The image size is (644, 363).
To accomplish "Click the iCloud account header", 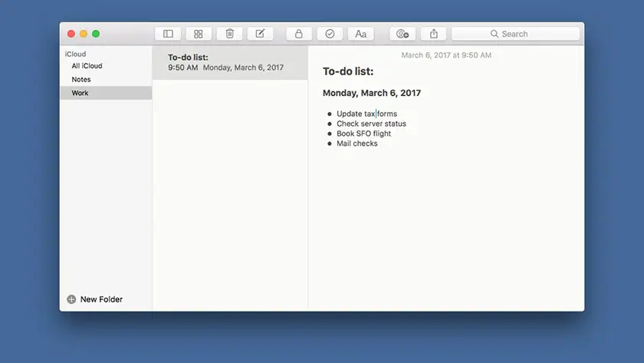I will (75, 54).
